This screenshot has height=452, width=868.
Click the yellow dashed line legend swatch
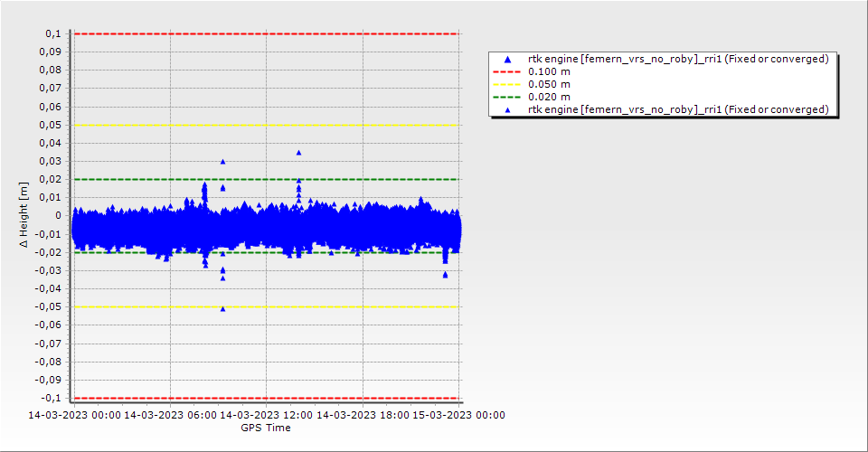507,84
